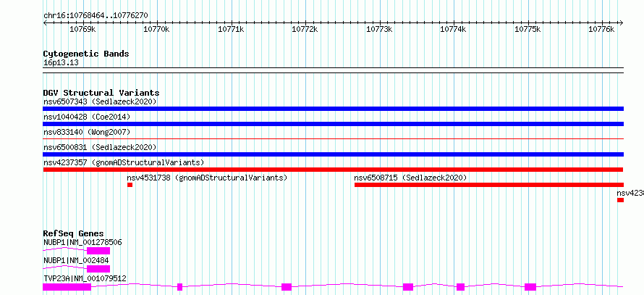
Task: Open TVP23A|NM_001079512 gene label
Action: (85, 278)
